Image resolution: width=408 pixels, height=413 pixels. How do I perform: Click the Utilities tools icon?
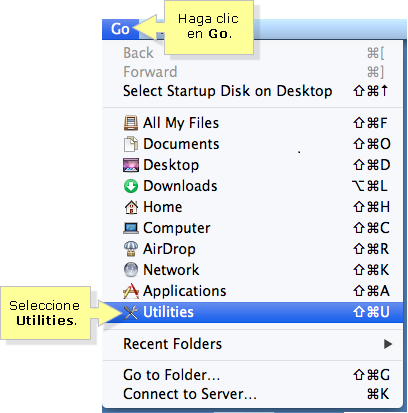pos(131,312)
